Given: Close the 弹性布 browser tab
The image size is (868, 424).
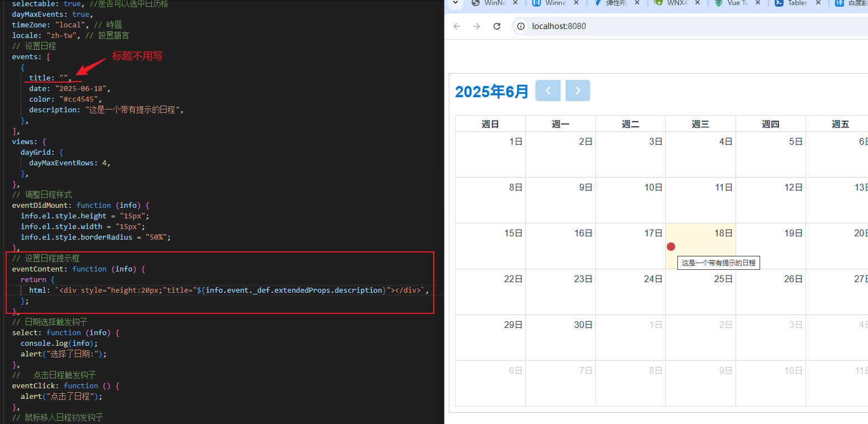Looking at the screenshot, I should click(x=637, y=3).
